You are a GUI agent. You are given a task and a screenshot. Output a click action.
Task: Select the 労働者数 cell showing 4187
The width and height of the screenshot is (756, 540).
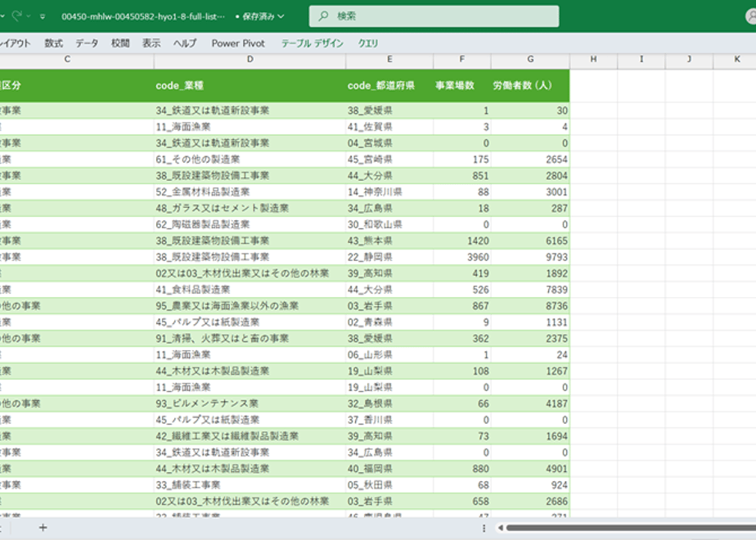[530, 403]
